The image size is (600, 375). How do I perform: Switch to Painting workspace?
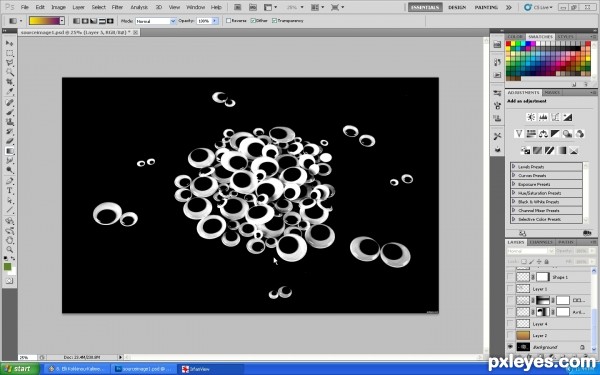pyautogui.click(x=486, y=7)
